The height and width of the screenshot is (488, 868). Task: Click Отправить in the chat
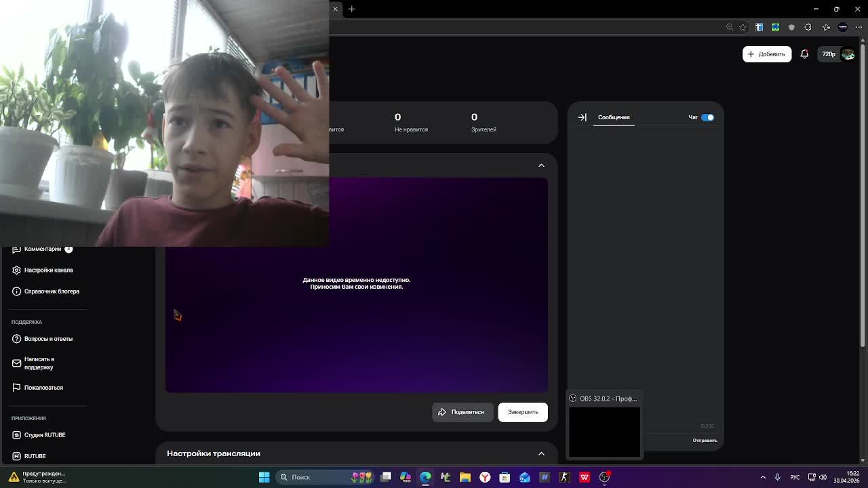click(705, 441)
